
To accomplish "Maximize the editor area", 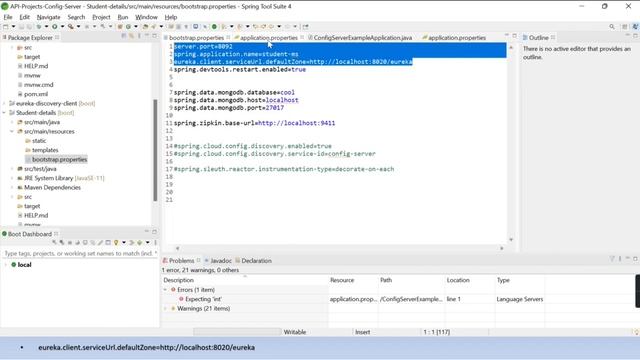I will point(514,36).
